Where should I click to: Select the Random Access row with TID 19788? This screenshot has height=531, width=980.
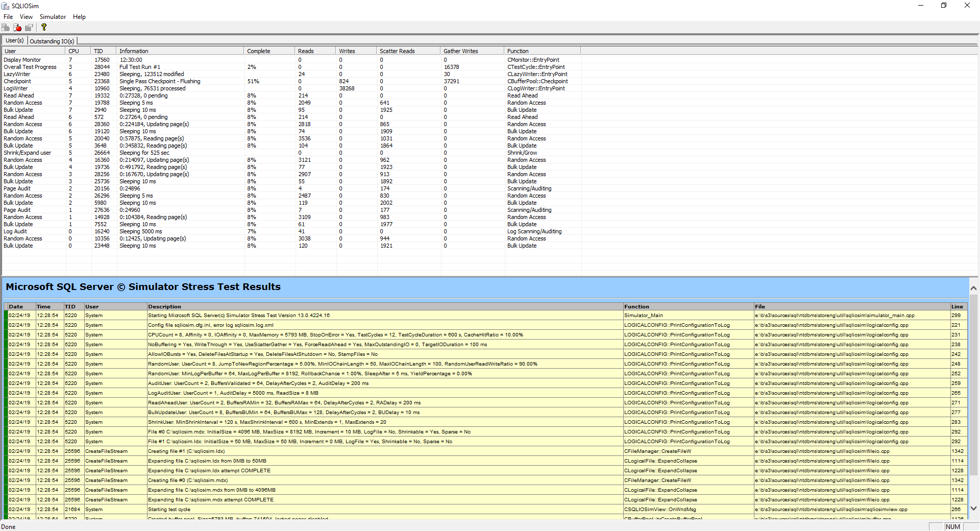click(291, 103)
